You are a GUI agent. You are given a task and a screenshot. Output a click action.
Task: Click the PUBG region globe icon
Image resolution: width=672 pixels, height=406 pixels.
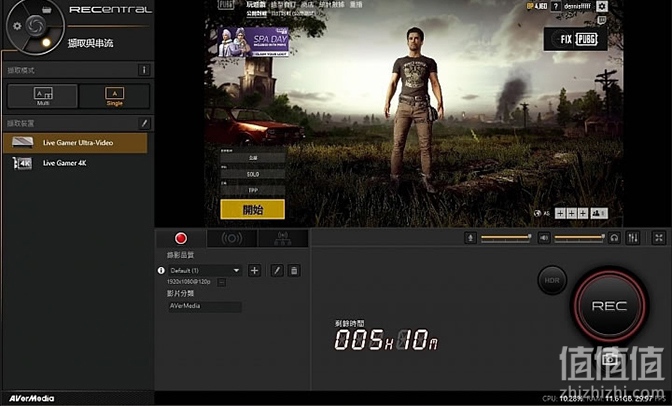point(537,213)
